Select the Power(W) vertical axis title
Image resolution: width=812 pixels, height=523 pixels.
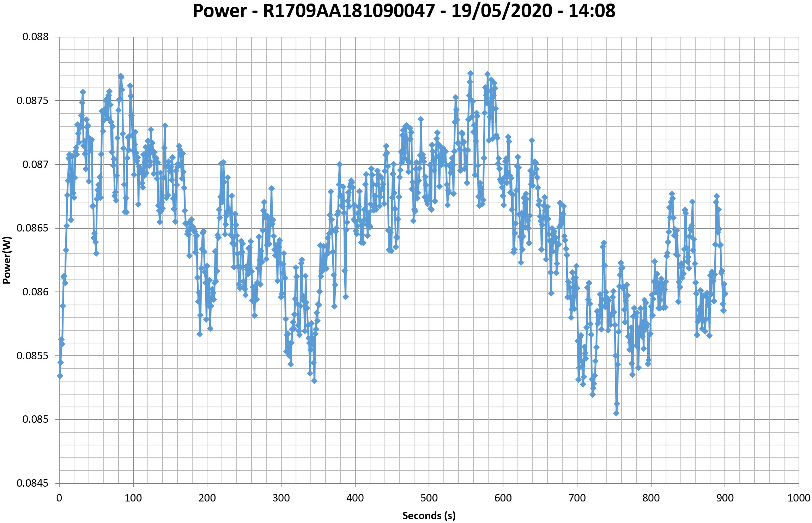click(7, 260)
